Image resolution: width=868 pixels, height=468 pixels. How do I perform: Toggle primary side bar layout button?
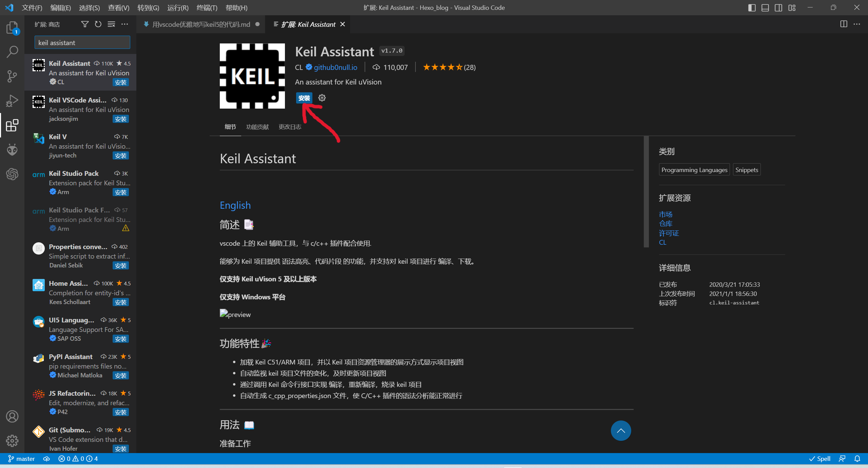pyautogui.click(x=752, y=7)
